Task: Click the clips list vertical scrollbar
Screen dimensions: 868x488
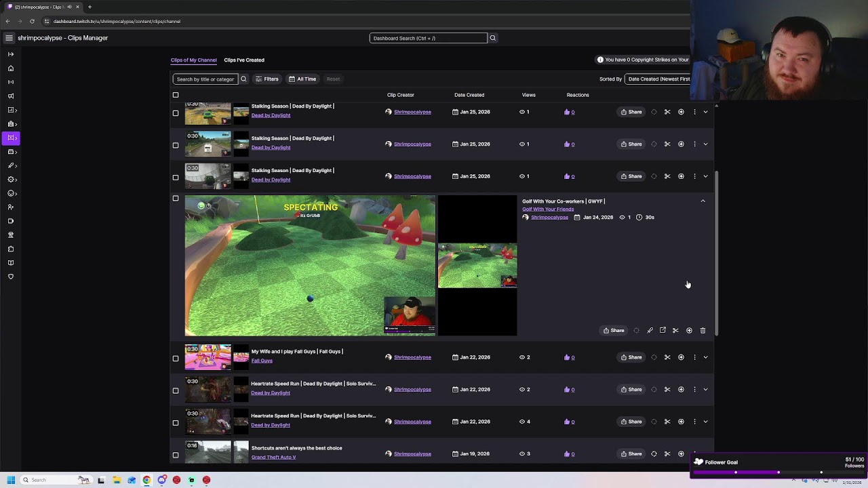Action: (x=716, y=254)
